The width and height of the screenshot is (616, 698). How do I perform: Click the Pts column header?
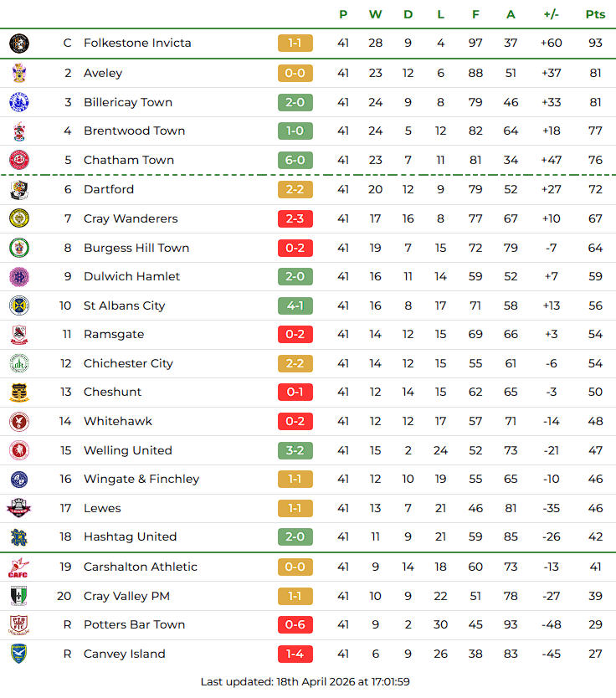pos(595,14)
